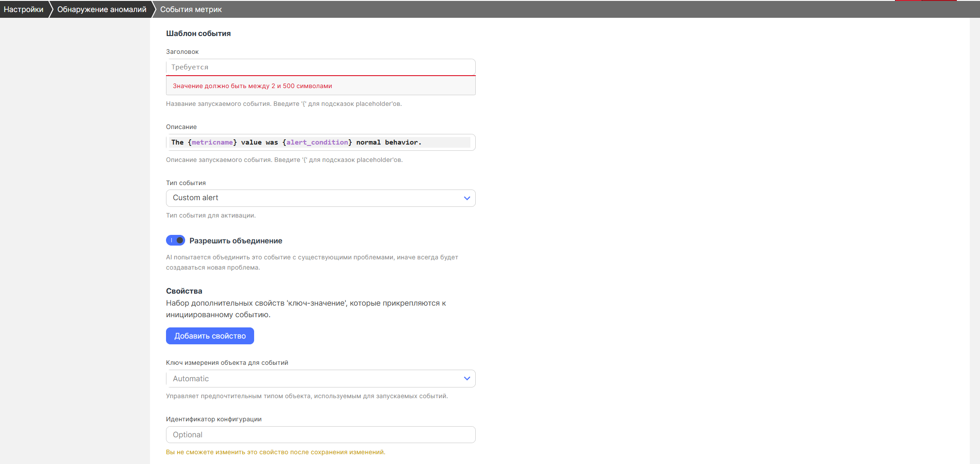Click the Идентификатор конфигурации Optional field

[x=320, y=435]
